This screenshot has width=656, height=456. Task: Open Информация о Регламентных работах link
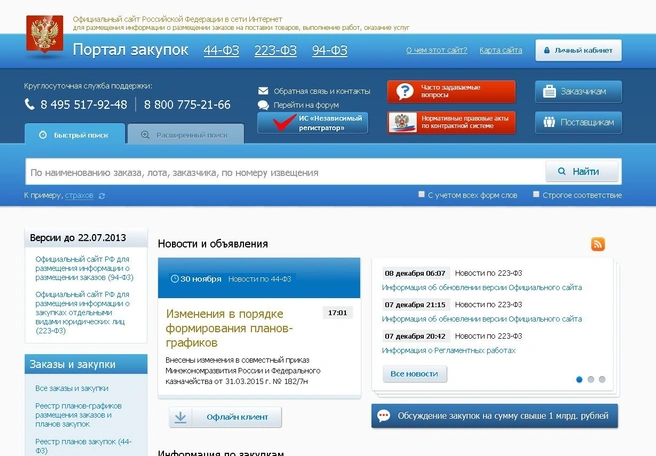click(x=448, y=351)
